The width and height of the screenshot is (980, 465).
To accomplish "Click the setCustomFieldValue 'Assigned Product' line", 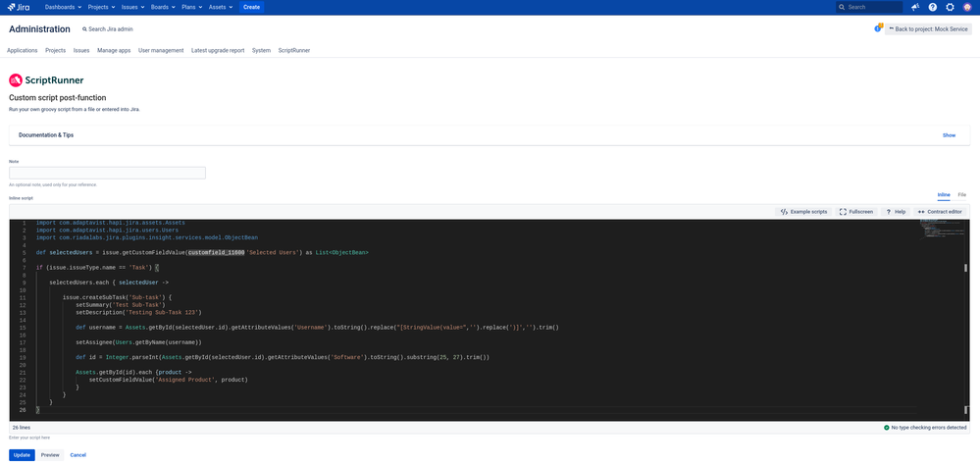I will pyautogui.click(x=169, y=380).
